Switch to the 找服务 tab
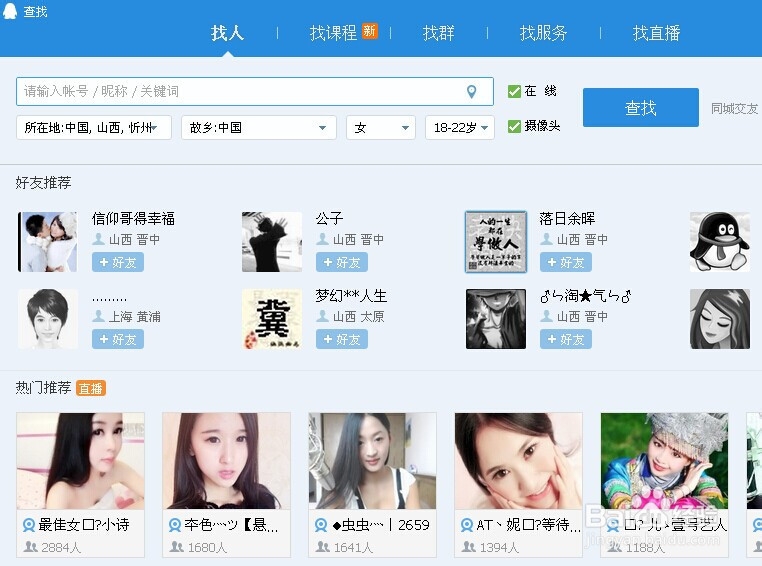The height and width of the screenshot is (566, 762). [x=543, y=33]
